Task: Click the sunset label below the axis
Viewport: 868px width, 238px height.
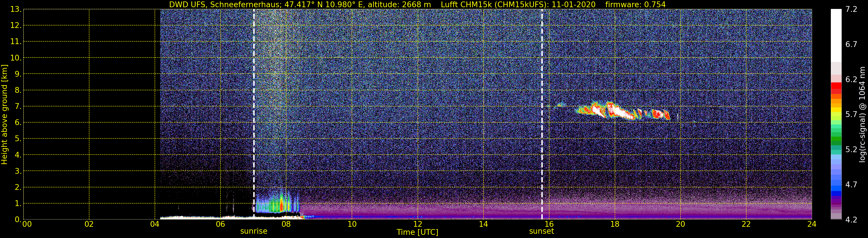Action: point(542,231)
